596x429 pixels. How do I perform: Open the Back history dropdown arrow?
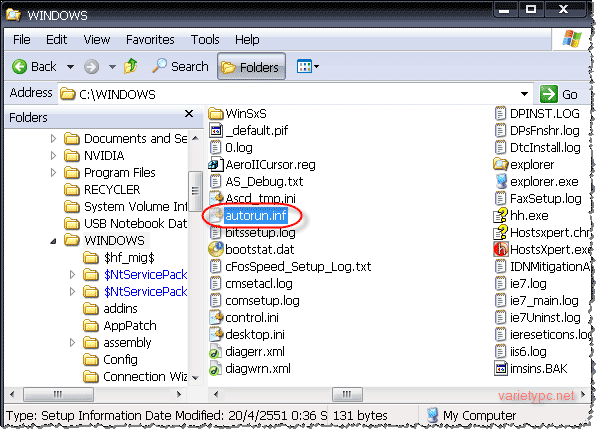coord(70,67)
